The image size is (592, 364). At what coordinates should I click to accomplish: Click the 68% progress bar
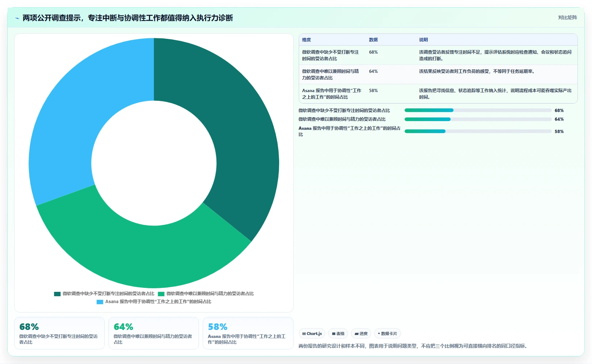coord(478,110)
